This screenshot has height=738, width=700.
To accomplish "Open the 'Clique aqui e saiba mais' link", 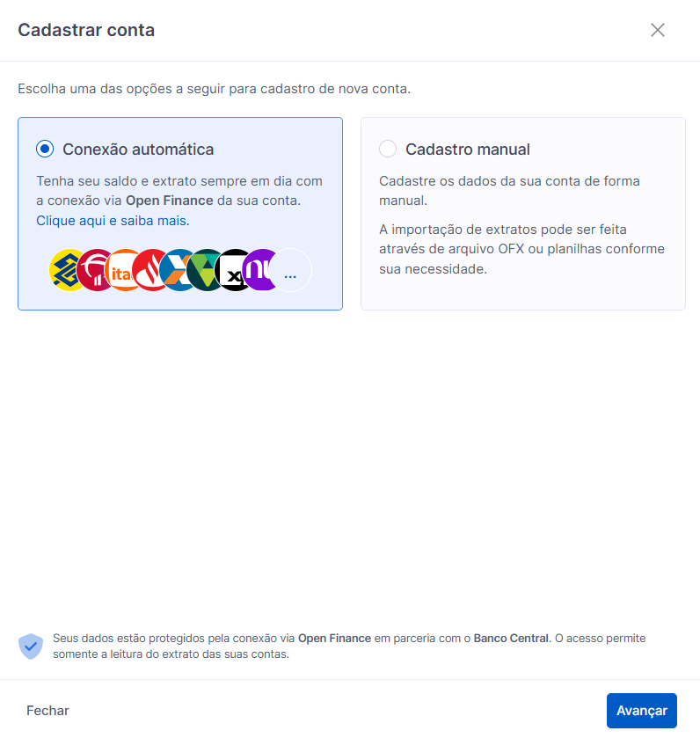I will (113, 221).
